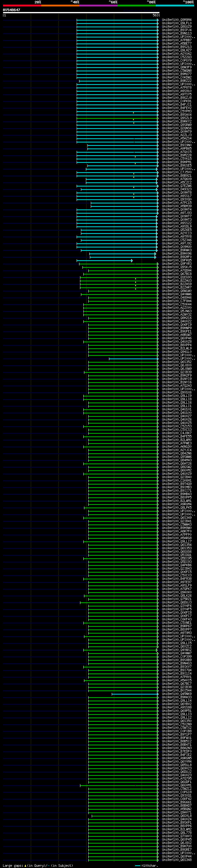
Task: Select the UniRef100_Q5JN63 label
Action: click(x=177, y=311)
